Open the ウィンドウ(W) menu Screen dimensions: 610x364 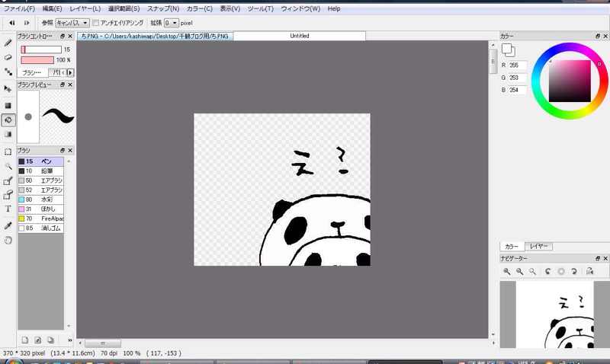pyautogui.click(x=300, y=8)
